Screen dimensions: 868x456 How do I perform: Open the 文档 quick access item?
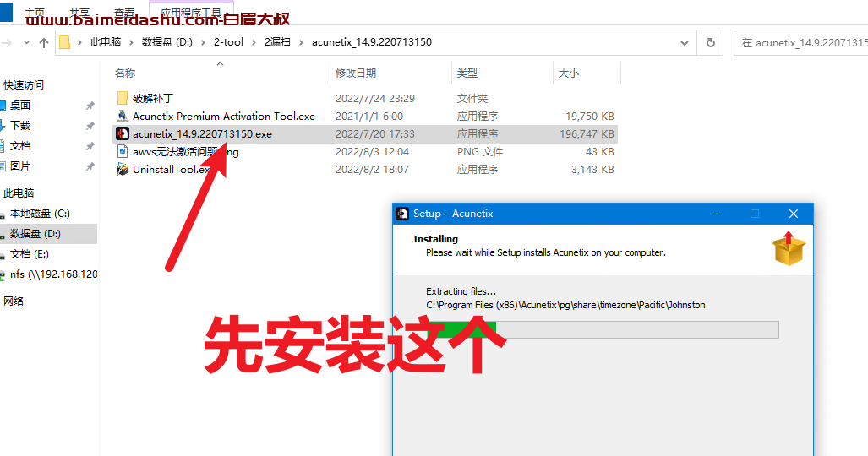[x=20, y=146]
